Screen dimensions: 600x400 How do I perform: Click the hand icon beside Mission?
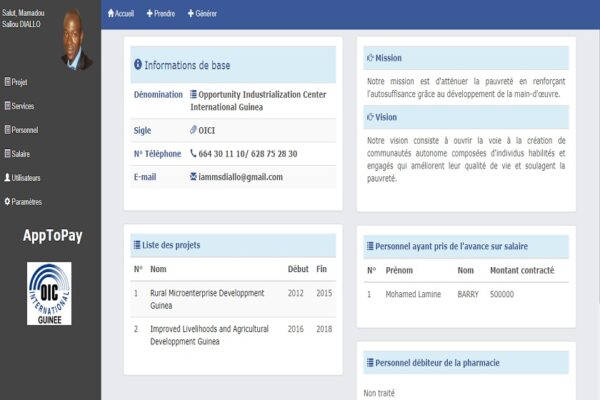[x=370, y=58]
